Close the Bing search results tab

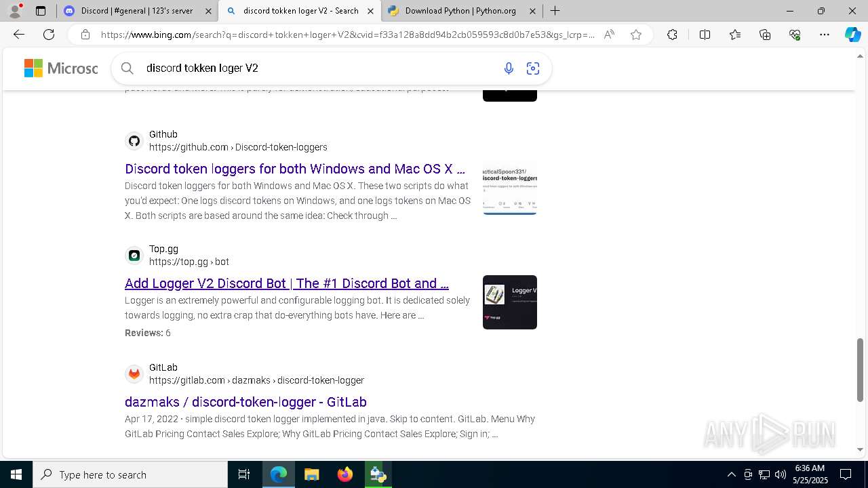point(370,11)
